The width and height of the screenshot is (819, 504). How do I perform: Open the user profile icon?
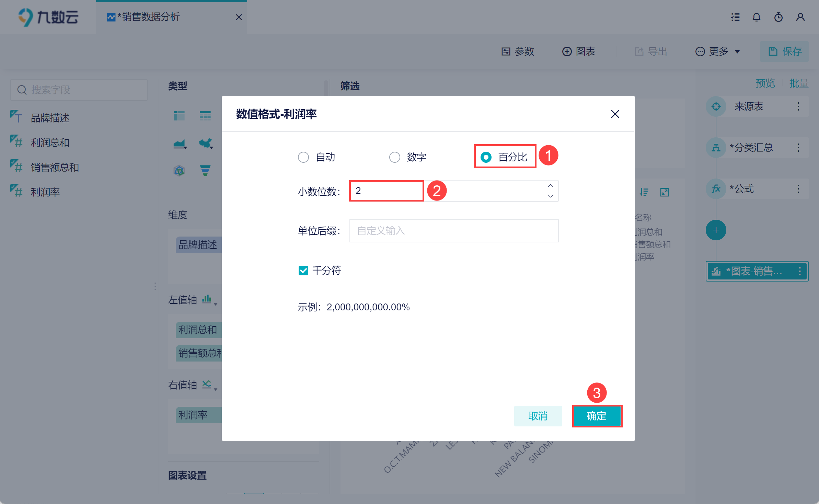[x=800, y=17]
